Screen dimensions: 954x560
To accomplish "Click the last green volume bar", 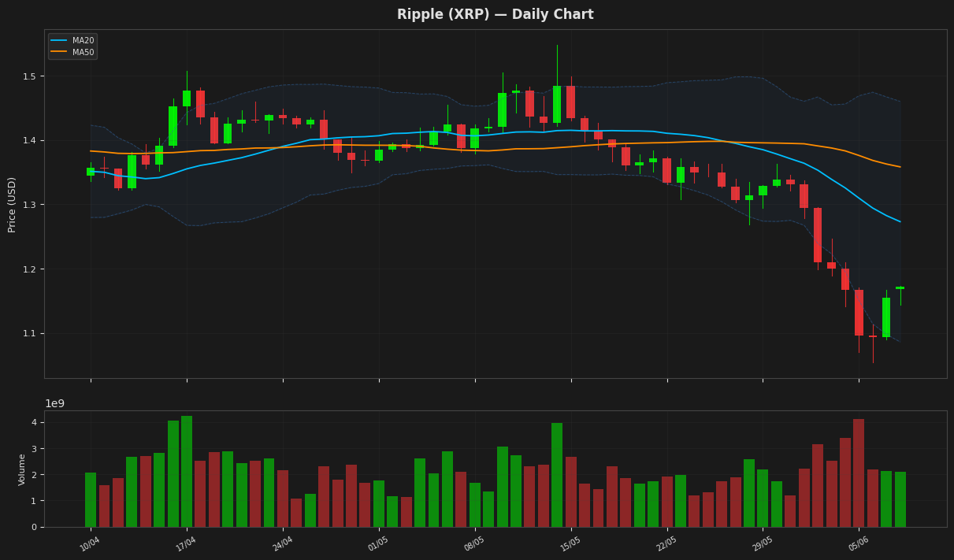I will point(900,499).
